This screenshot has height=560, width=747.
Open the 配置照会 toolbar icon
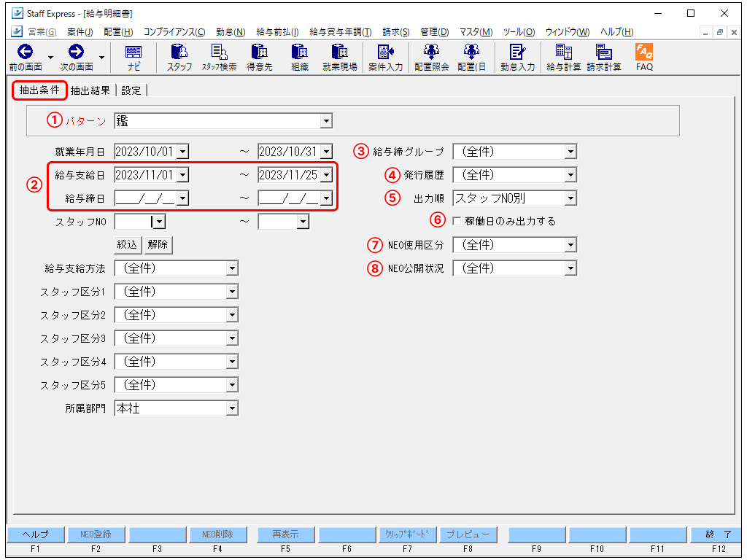click(431, 52)
